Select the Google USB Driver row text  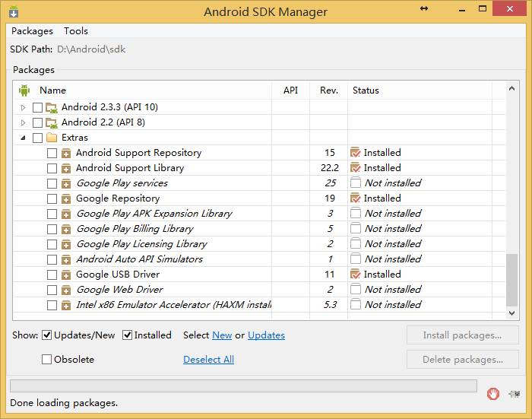pos(118,274)
